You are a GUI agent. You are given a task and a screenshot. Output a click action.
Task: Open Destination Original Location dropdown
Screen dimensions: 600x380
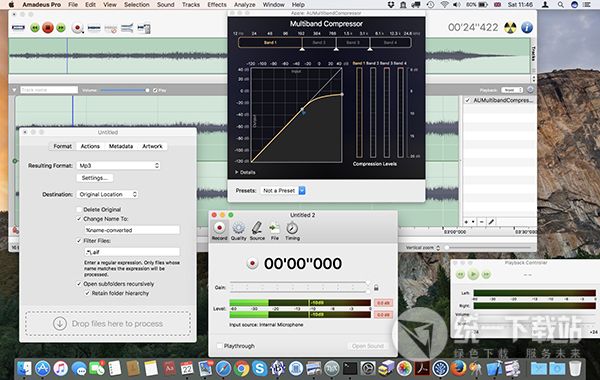coord(108,194)
